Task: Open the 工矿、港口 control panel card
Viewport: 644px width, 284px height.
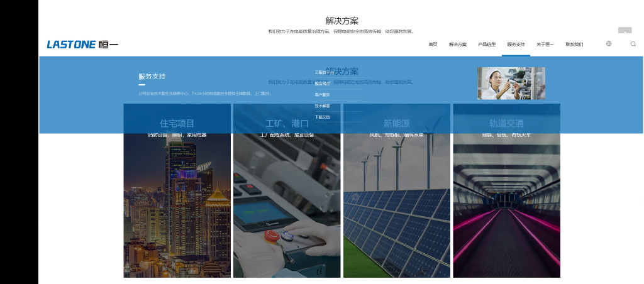Action: (287, 190)
